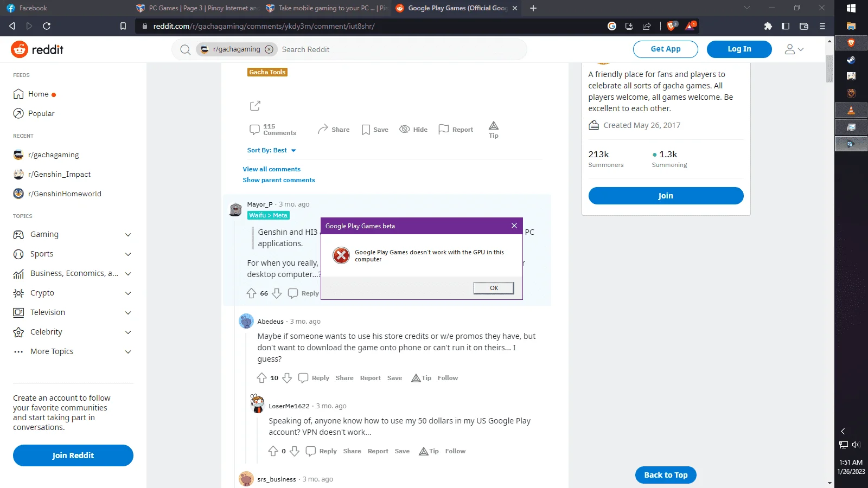Follow LoserMe1622's comment thread
Screen dimensions: 868x488
(x=455, y=451)
